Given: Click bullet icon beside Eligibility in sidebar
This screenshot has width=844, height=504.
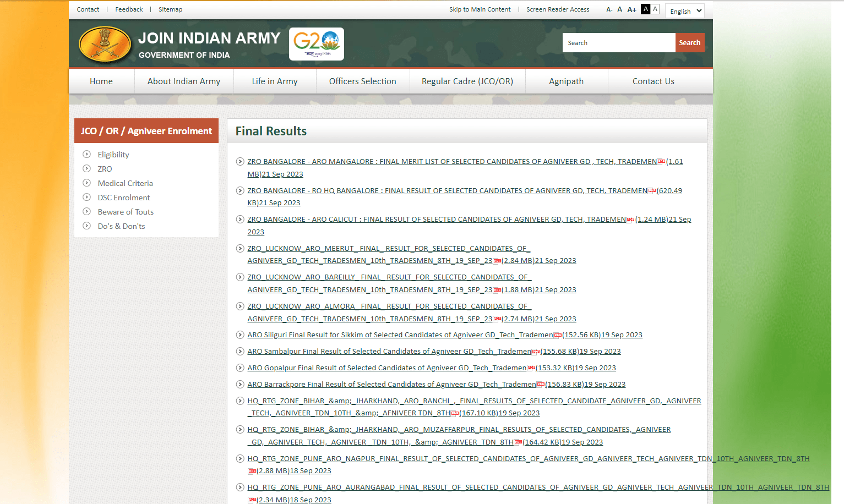Looking at the screenshot, I should [x=86, y=155].
